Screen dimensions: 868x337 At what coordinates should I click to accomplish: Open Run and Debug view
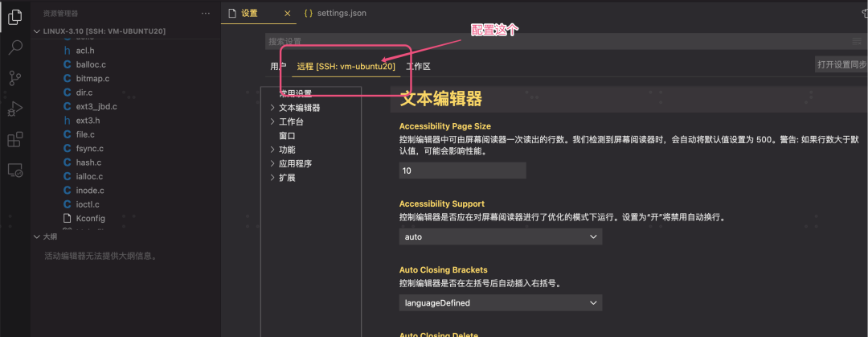click(x=15, y=109)
